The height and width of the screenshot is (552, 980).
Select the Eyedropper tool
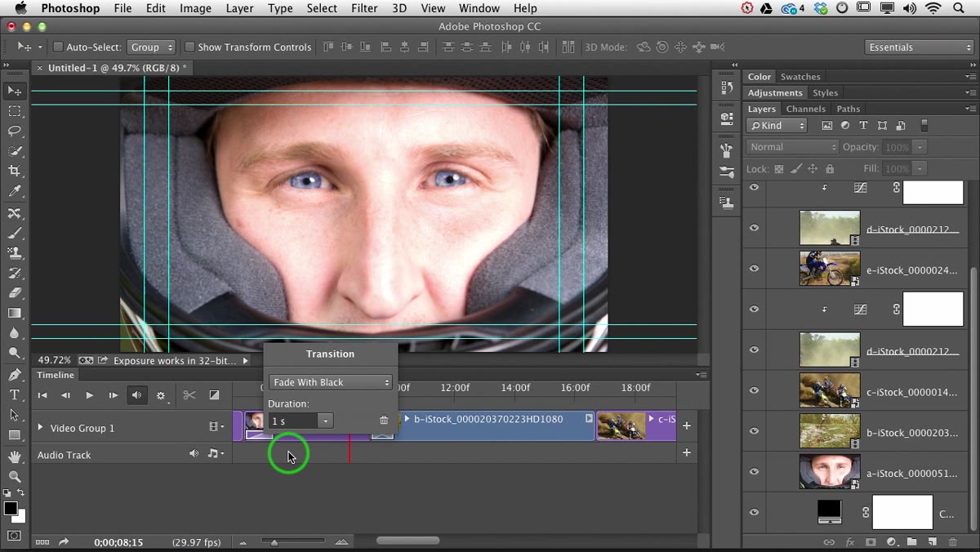pyautogui.click(x=15, y=191)
